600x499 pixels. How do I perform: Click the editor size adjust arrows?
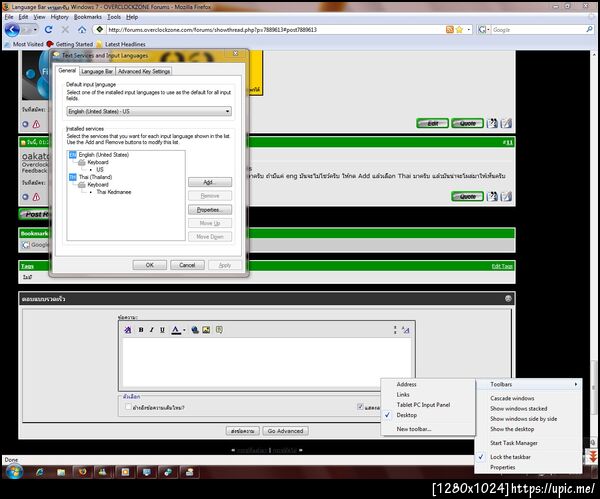pos(395,330)
